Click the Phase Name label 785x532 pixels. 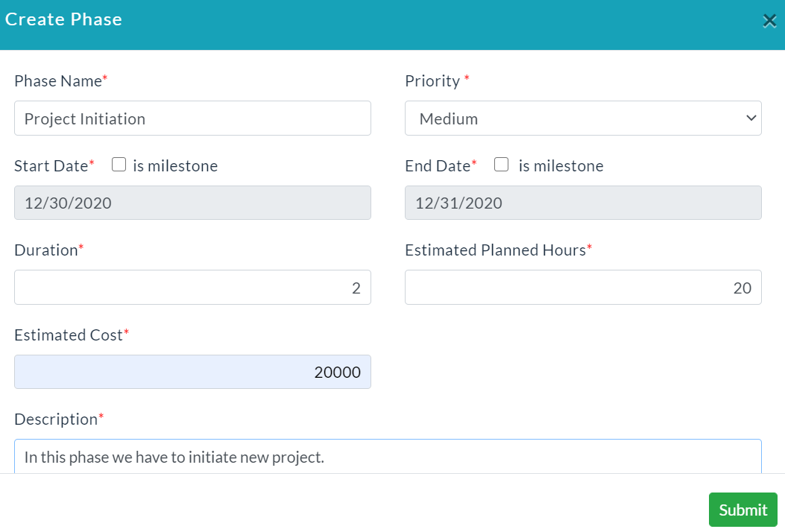58,81
